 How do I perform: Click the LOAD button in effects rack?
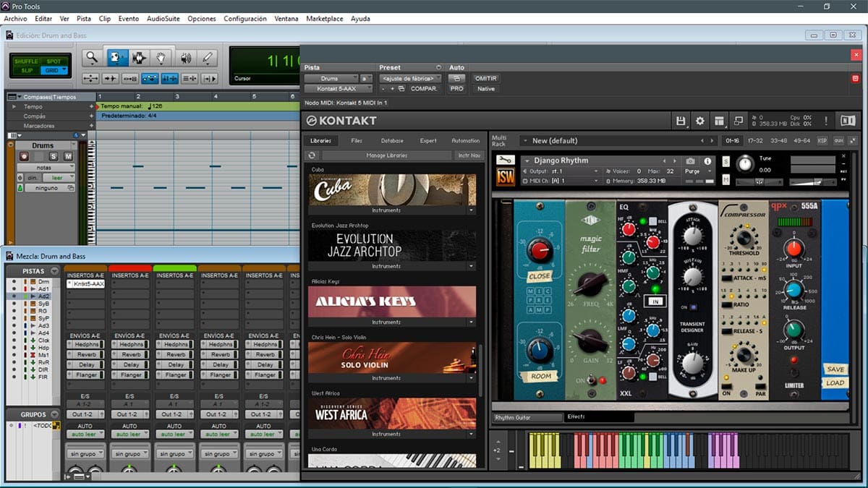(835, 383)
